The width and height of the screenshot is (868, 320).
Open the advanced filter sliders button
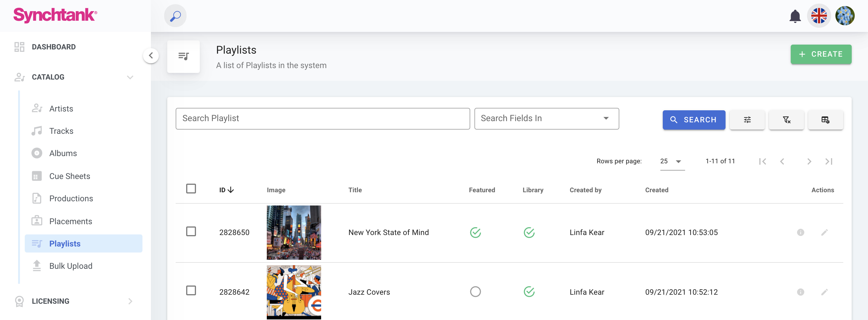[747, 120]
